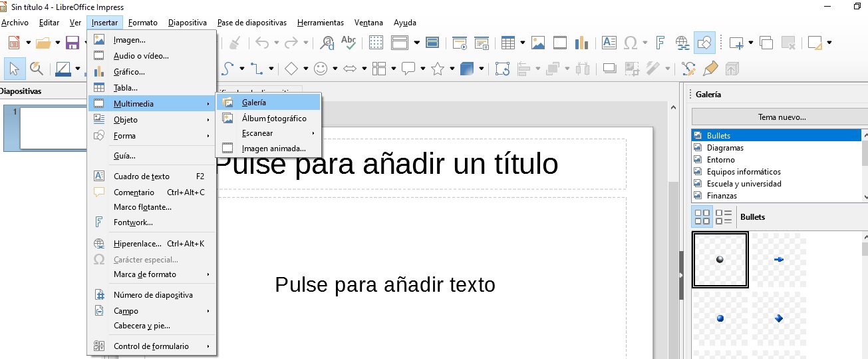Select Álbum fotográfico submenu entry
The height and width of the screenshot is (359, 868).
pyautogui.click(x=269, y=118)
